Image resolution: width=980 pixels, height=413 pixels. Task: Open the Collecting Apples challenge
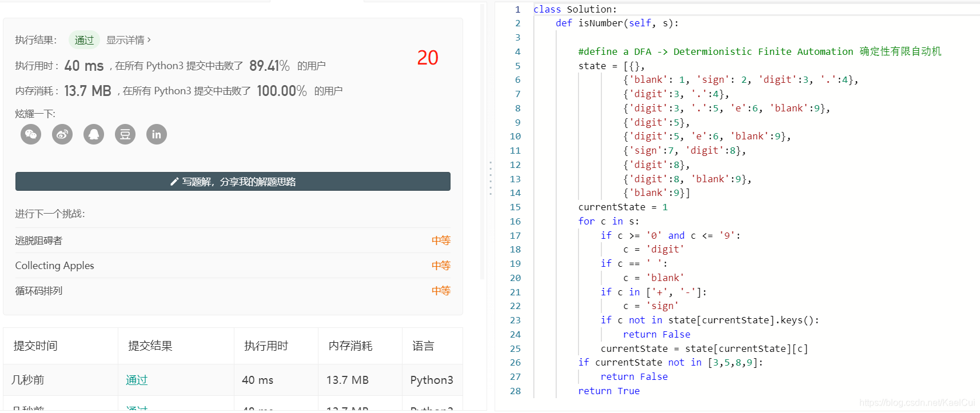point(54,266)
